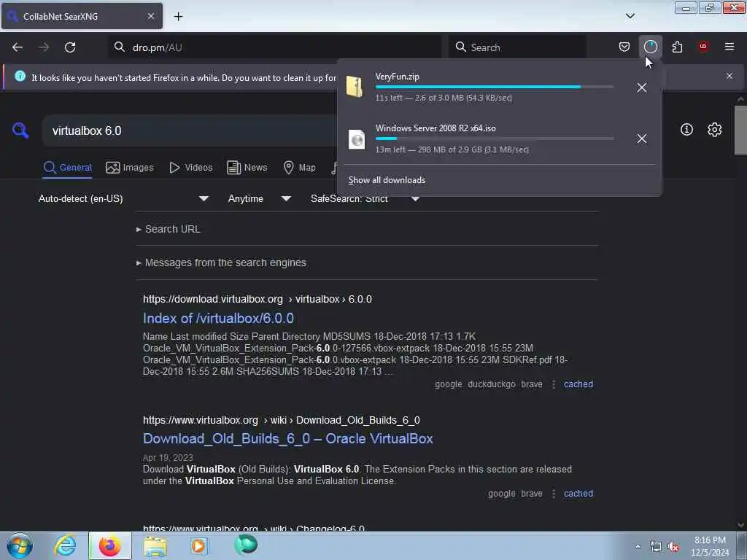This screenshot has width=747, height=560.
Task: Open Windows Media Player taskbar icon
Action: point(199,545)
